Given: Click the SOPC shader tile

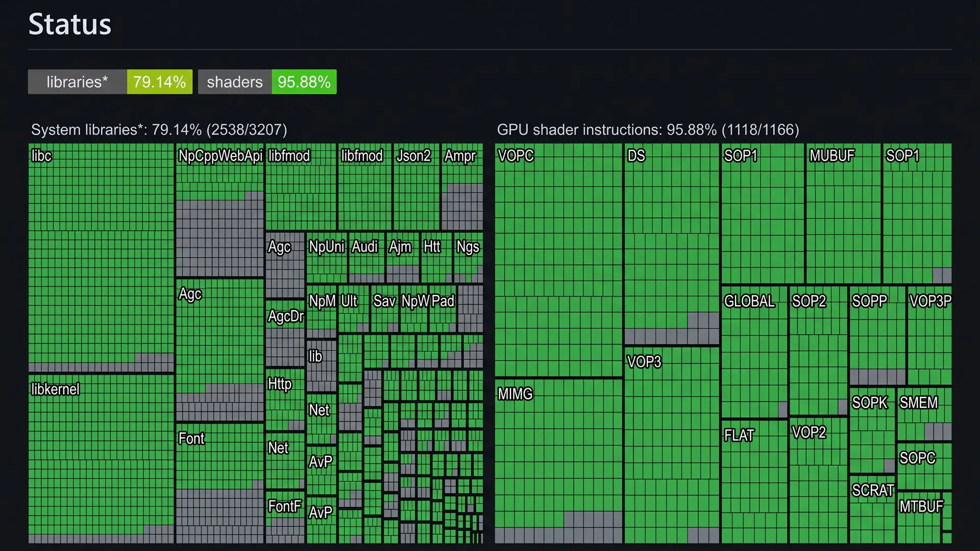Looking at the screenshot, I should click(924, 466).
